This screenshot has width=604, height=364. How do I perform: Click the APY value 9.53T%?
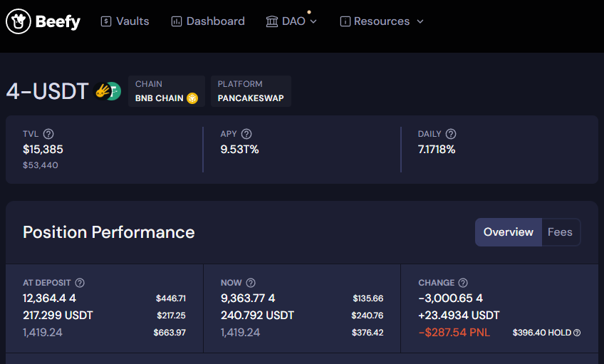(239, 150)
